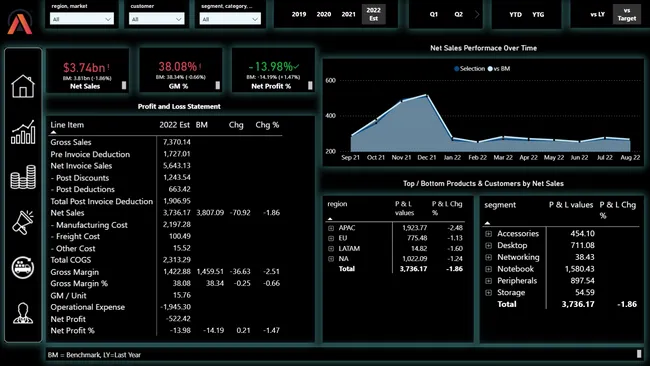
Task: Sort by 2022 Est column header
Action: tap(175, 125)
